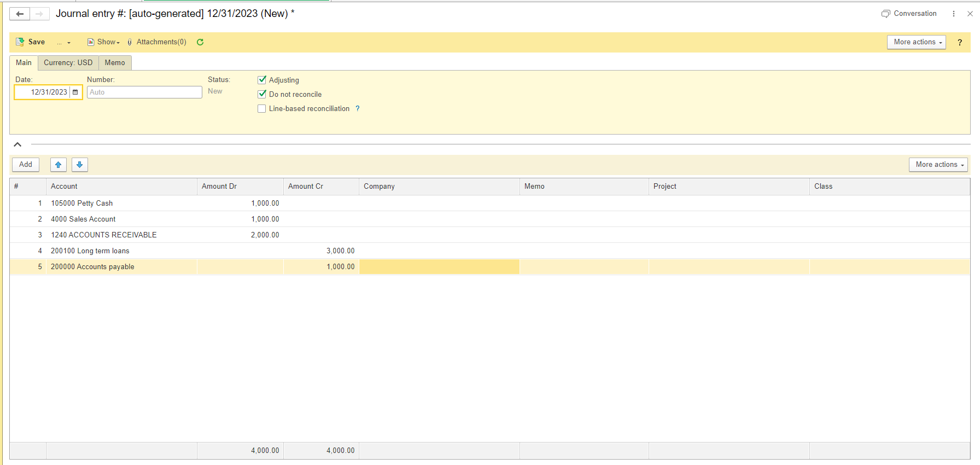This screenshot has width=980, height=465.
Task: Enable Line-based reconciliation checkbox
Action: 262,109
